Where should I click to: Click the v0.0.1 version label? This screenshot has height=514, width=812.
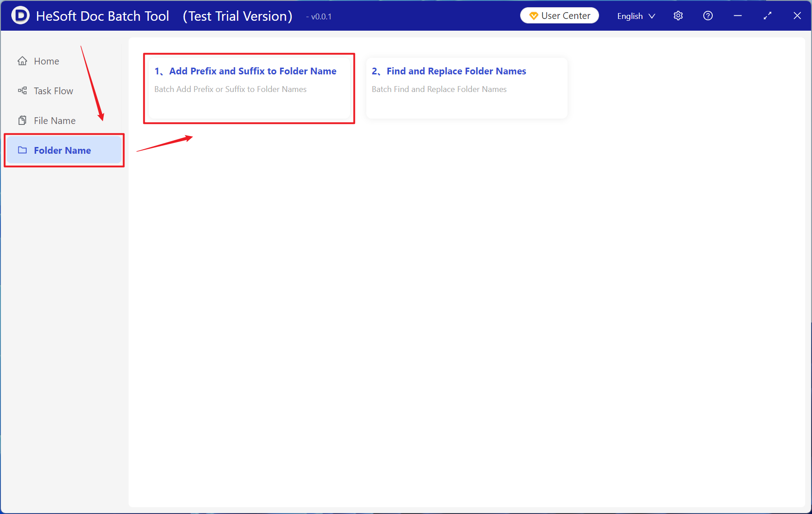(319, 17)
